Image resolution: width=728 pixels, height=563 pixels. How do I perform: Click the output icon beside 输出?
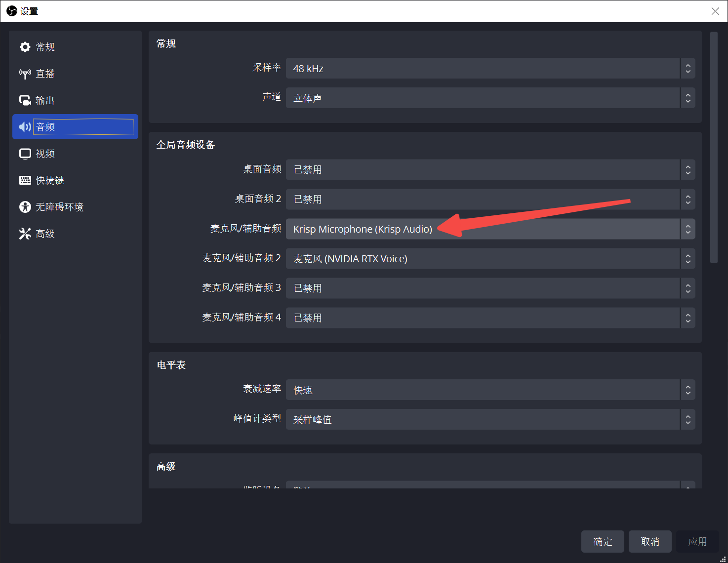tap(25, 100)
